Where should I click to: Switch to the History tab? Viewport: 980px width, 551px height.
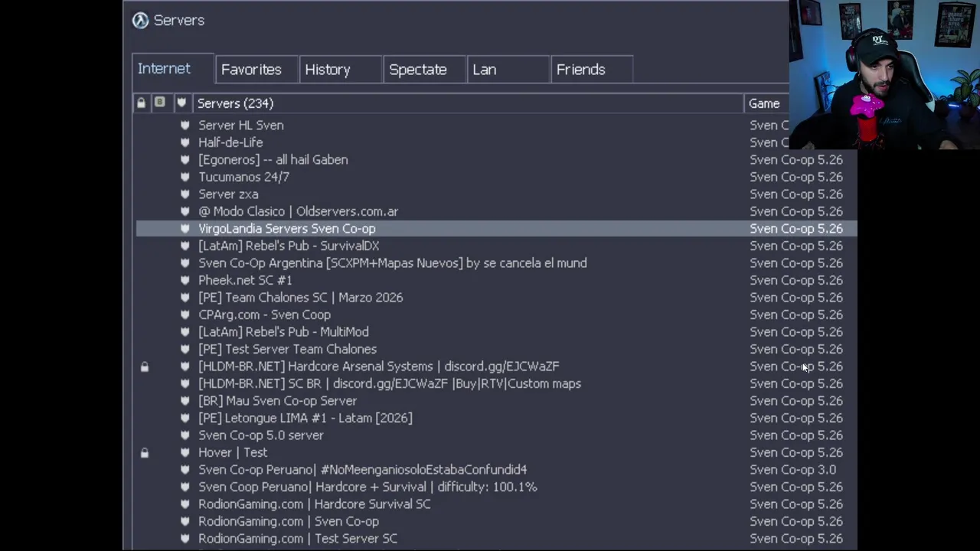tap(328, 70)
